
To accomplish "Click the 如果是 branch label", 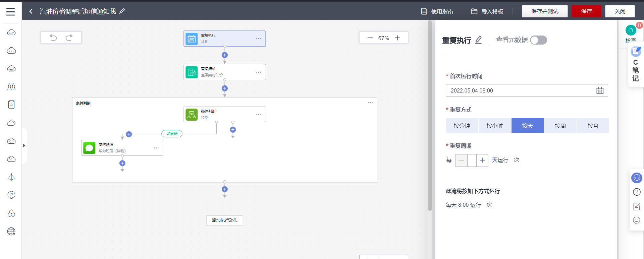I will tap(172, 134).
